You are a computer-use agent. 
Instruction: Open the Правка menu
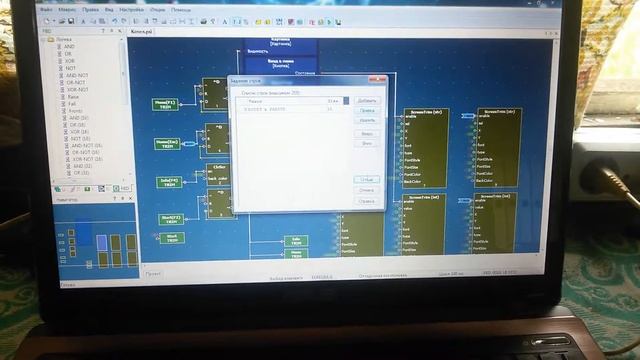[90, 9]
